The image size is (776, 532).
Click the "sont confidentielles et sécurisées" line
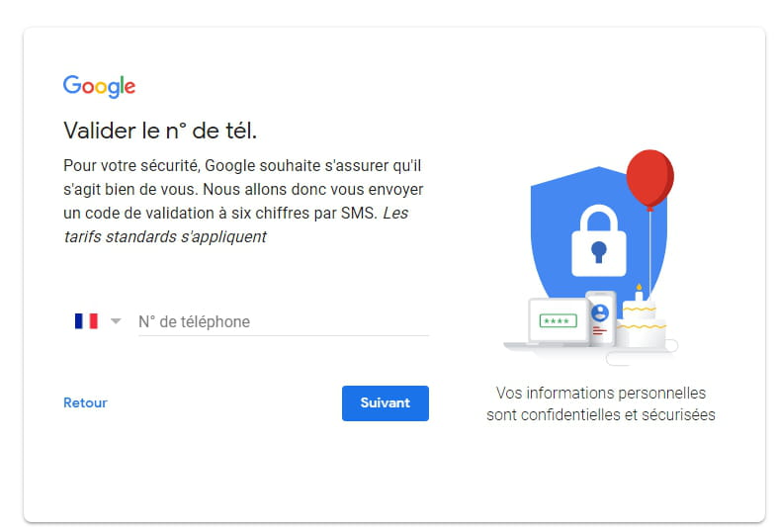(x=601, y=414)
